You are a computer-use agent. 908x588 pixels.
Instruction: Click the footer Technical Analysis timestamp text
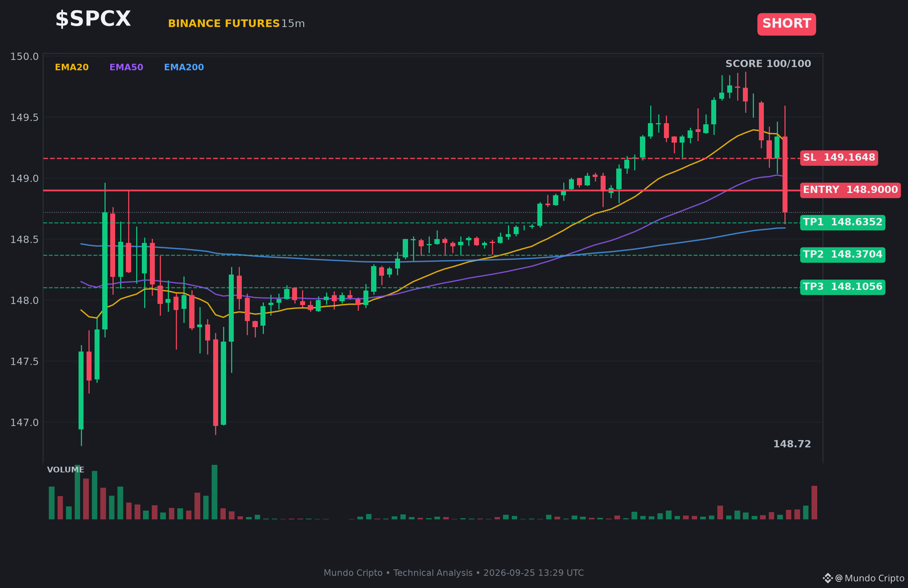point(453,573)
